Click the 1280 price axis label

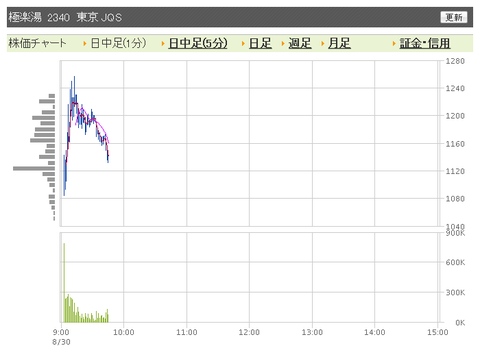coord(455,61)
